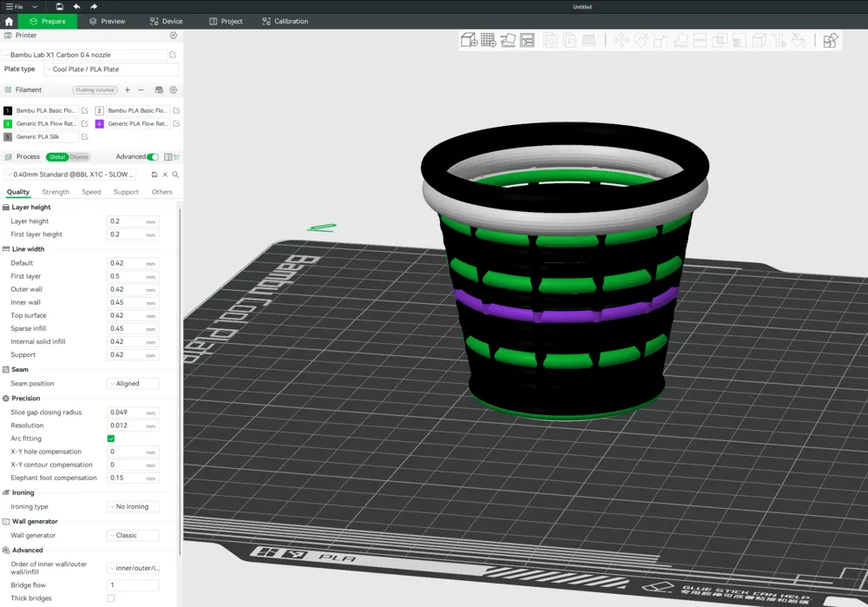Switch Process scope to Objects

pyautogui.click(x=80, y=157)
